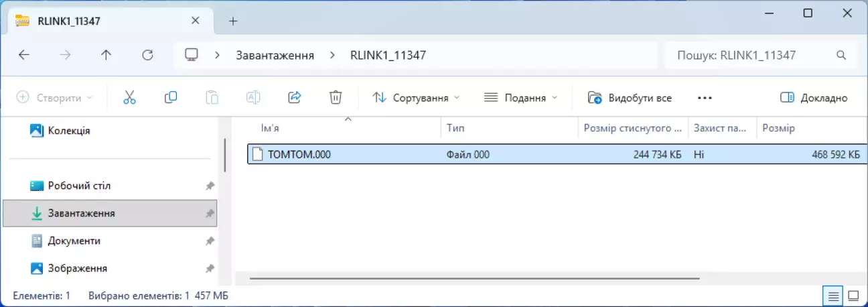
Task: Click the Видобути все button
Action: coord(630,98)
